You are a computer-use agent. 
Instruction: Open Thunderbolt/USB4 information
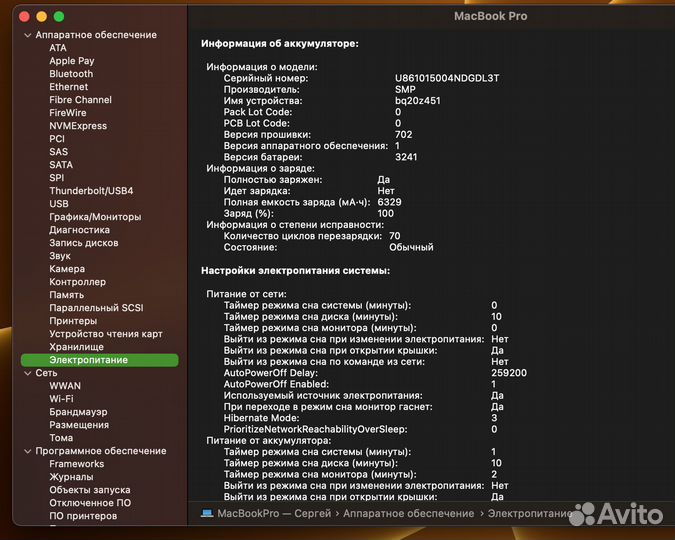coord(91,191)
